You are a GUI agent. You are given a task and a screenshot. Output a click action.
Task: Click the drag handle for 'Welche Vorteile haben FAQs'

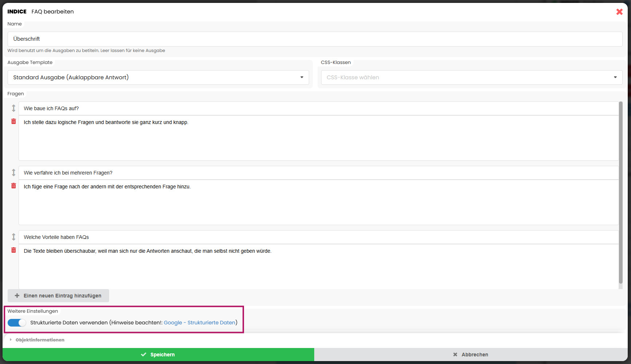pyautogui.click(x=13, y=237)
